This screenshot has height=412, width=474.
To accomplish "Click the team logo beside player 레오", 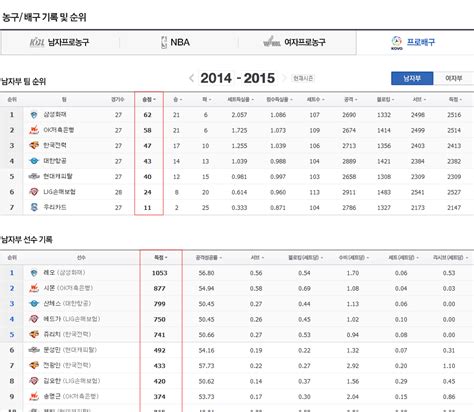I will tap(34, 273).
